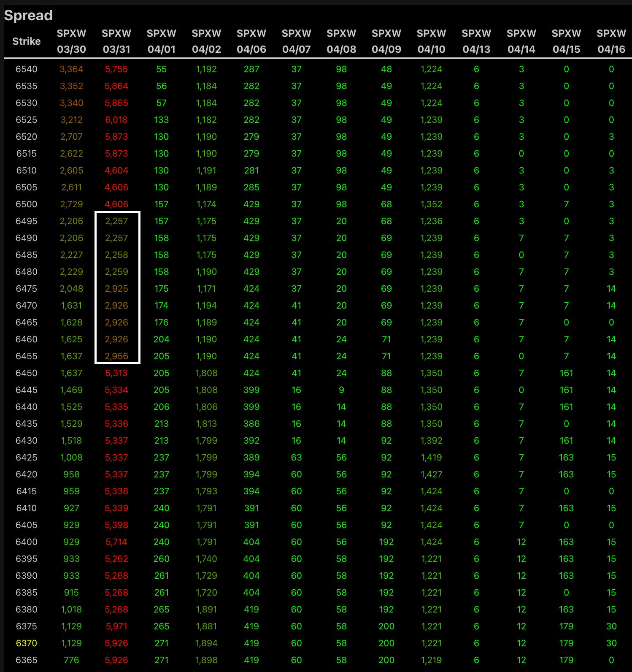Viewport: 632px width, 672px height.
Task: Click the 1,891 value in the 6380 row
Action: point(206,610)
